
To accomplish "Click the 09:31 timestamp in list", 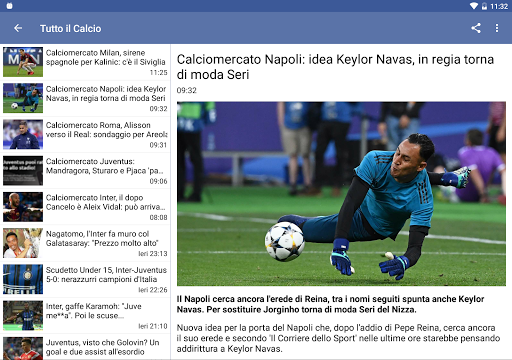I will pyautogui.click(x=158, y=145).
